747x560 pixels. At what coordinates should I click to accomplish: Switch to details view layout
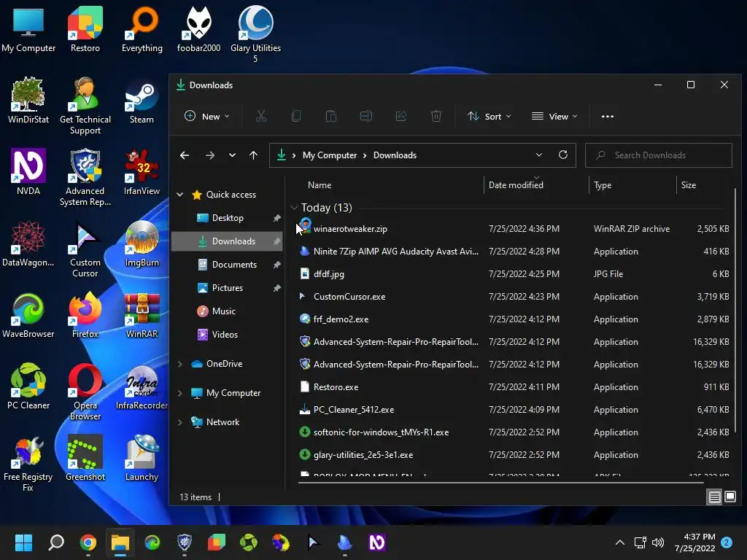pos(715,497)
